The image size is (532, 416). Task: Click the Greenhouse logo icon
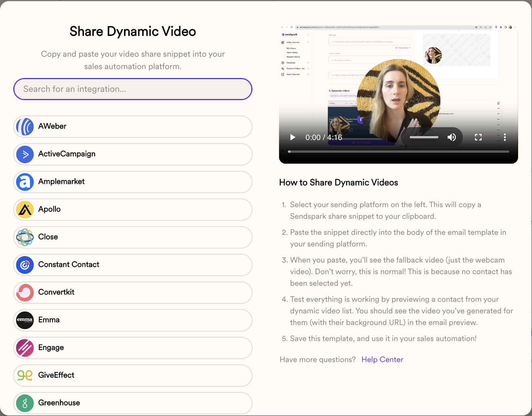click(x=25, y=403)
